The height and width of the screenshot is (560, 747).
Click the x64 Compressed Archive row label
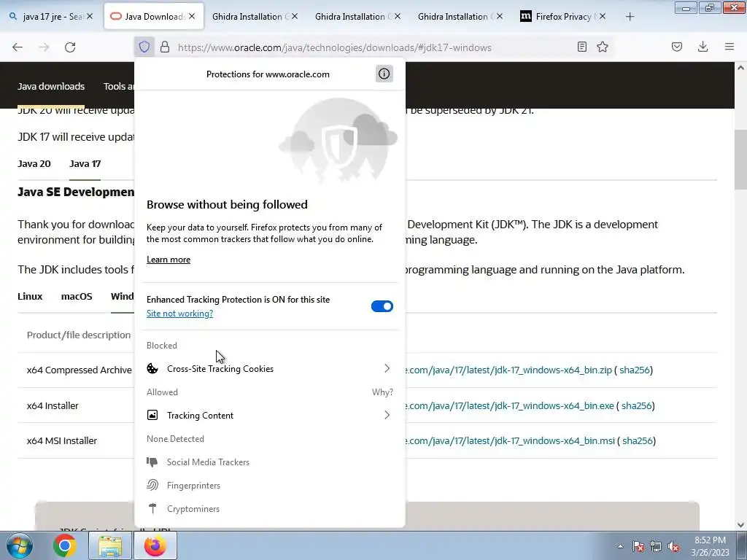79,370
